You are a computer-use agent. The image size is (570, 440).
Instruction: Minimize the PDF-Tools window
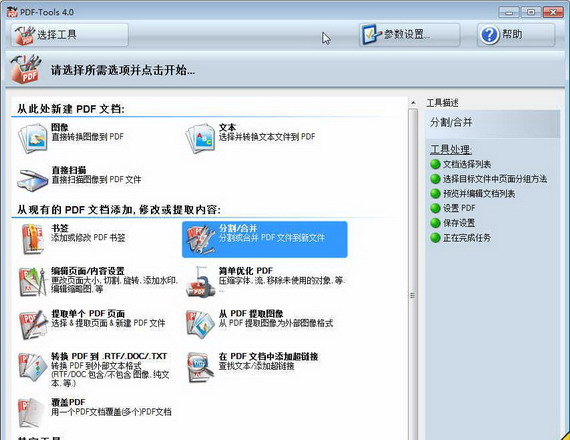(509, 12)
